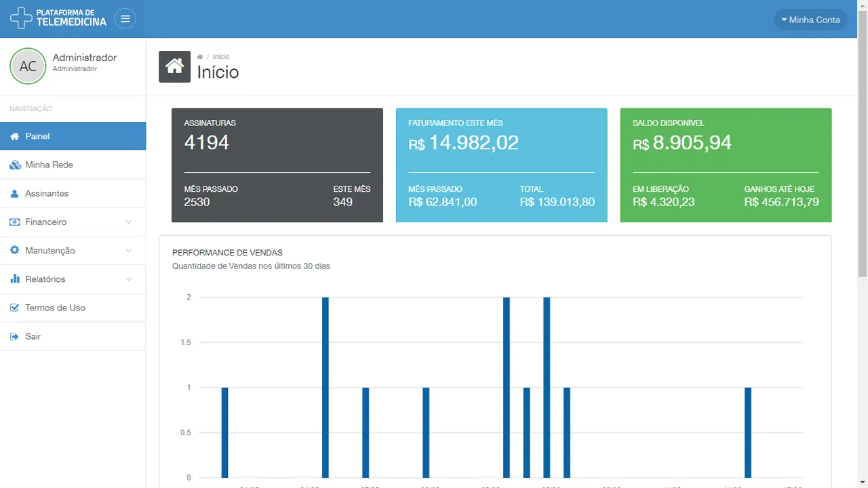Click the Relatórios bar chart icon
868x488 pixels.
pyautogui.click(x=15, y=279)
